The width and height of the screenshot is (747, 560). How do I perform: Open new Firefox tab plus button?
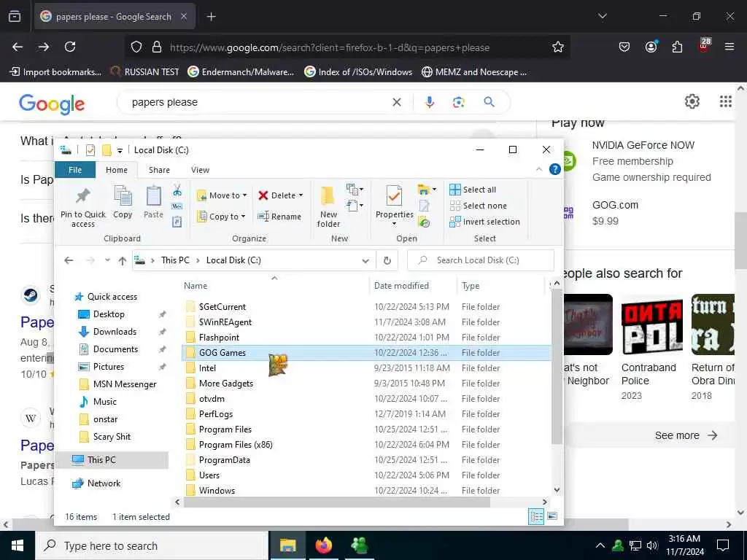point(211,17)
